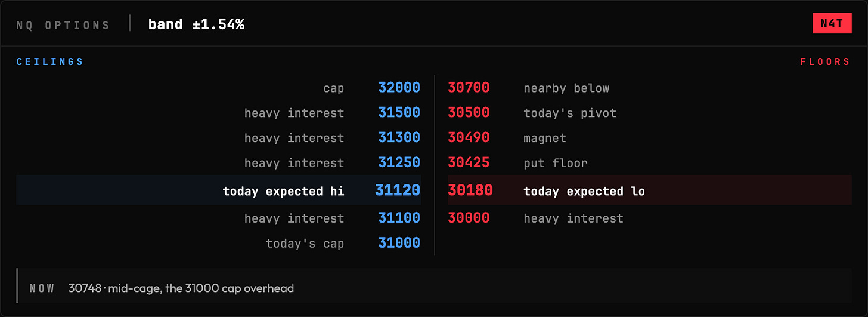The image size is (868, 317).
Task: Click the 31500 heavy interest value
Action: [399, 113]
